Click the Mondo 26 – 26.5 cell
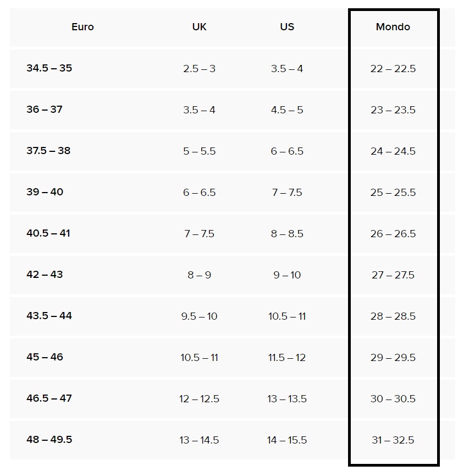 pyautogui.click(x=393, y=234)
